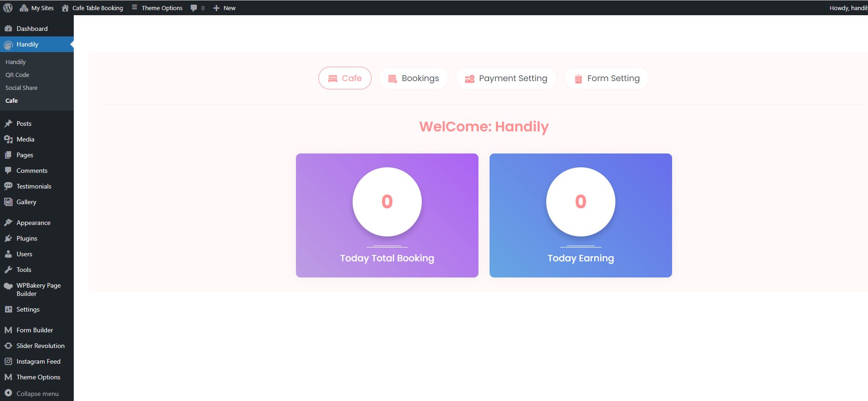Open the Media library icon

[x=8, y=139]
